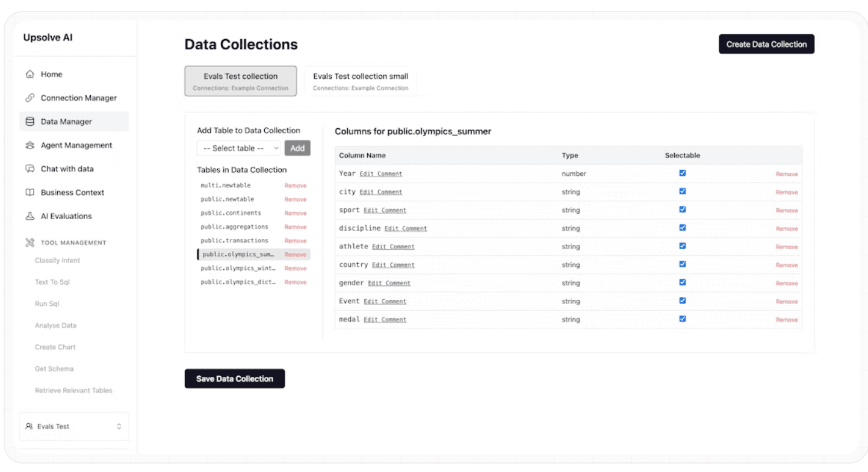Edit Comment for the country column

coord(393,265)
